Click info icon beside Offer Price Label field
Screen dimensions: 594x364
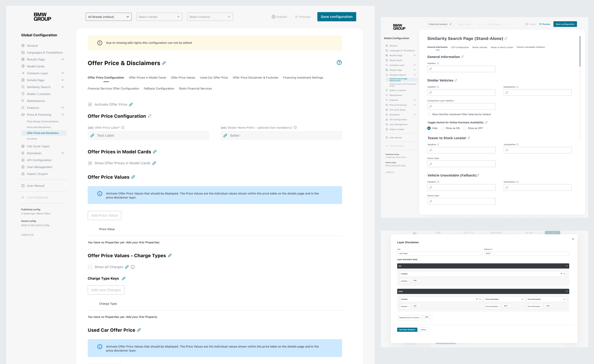123,128
